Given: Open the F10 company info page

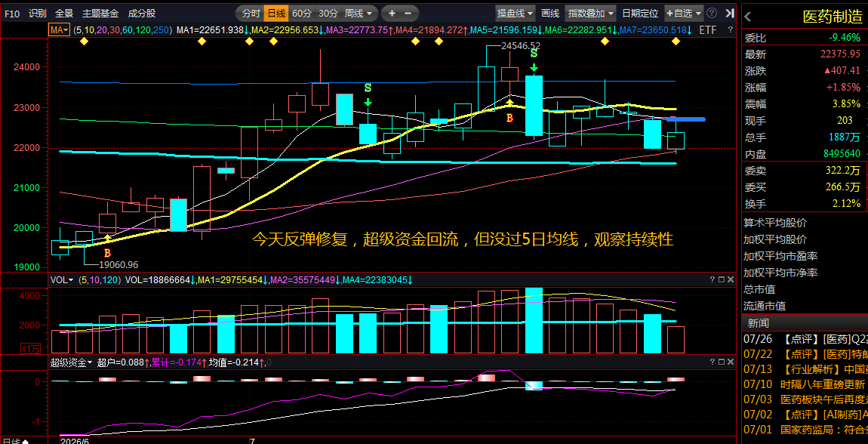Looking at the screenshot, I should (13, 14).
